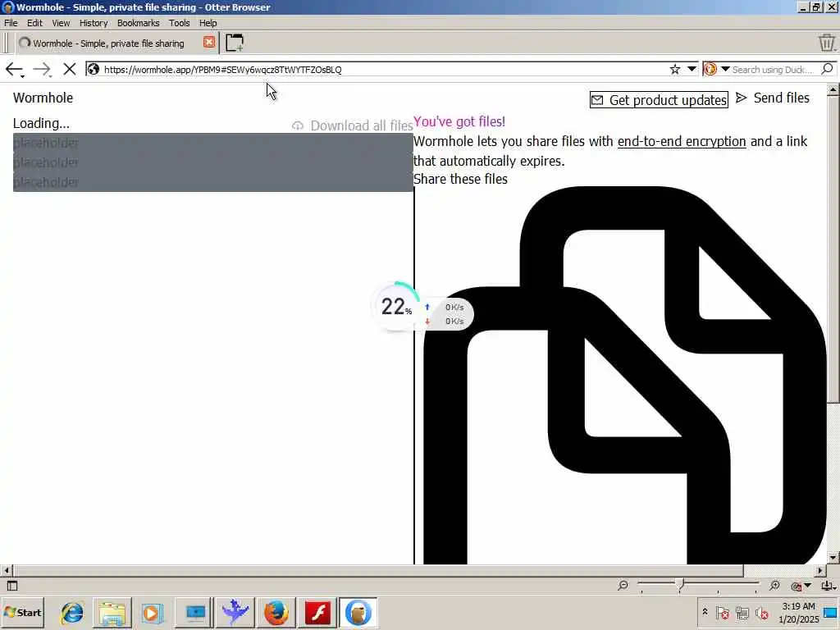Open a new tab
This screenshot has height=630, width=840.
(234, 43)
